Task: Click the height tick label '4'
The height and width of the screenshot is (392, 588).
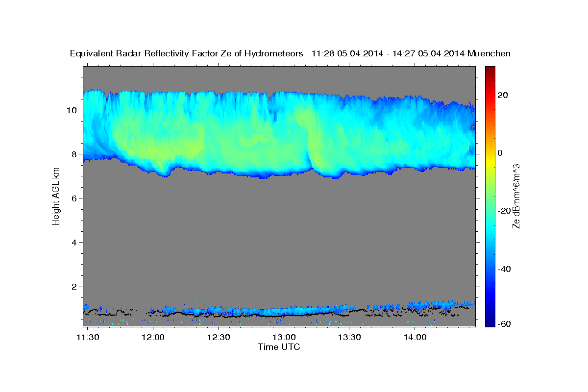Action: coord(75,243)
